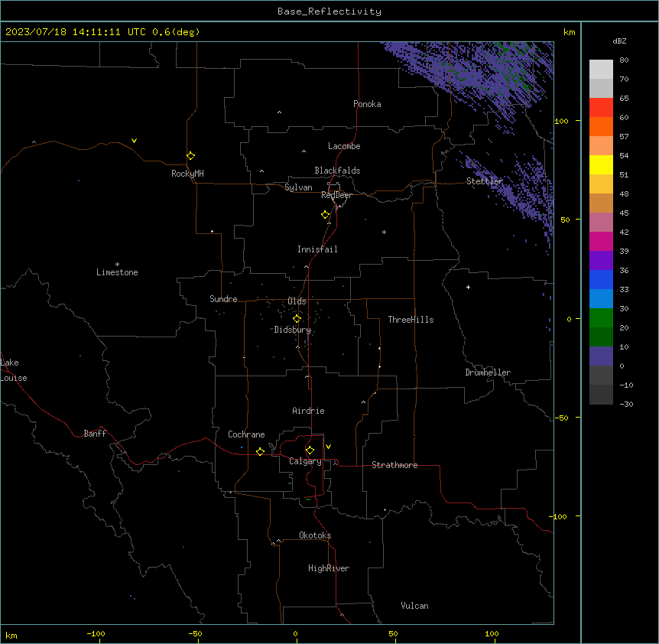Click the Olds label

[297, 301]
